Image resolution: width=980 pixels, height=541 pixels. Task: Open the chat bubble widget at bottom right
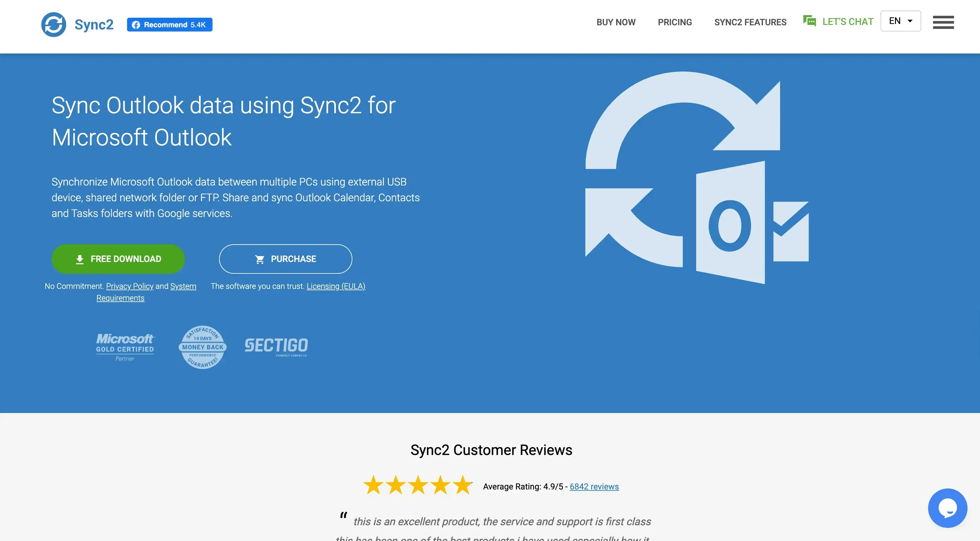(948, 508)
